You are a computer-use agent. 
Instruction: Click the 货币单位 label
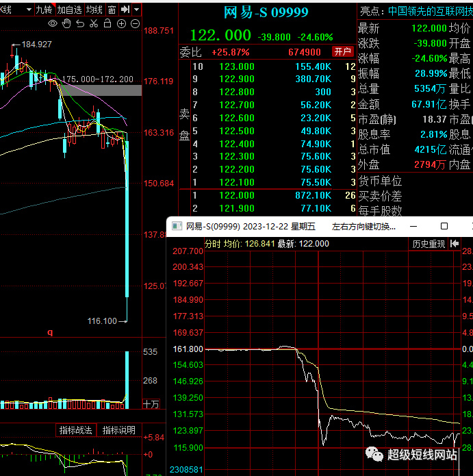pyautogui.click(x=380, y=181)
